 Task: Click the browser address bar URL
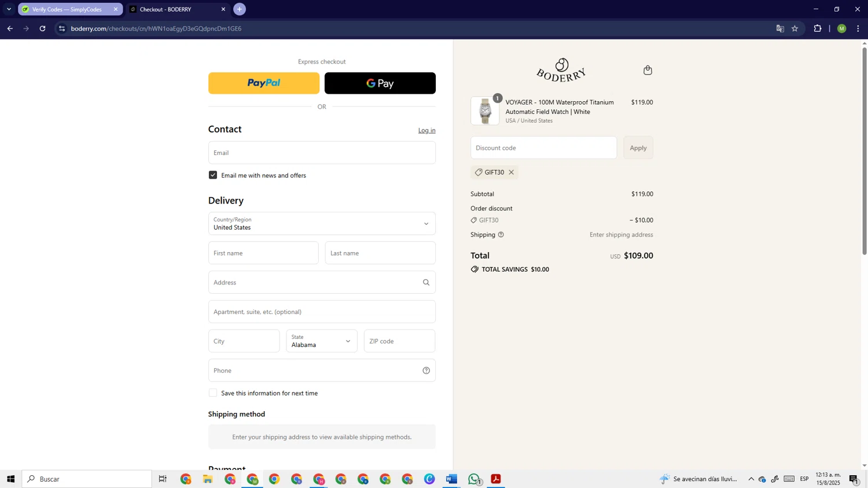pyautogui.click(x=156, y=28)
